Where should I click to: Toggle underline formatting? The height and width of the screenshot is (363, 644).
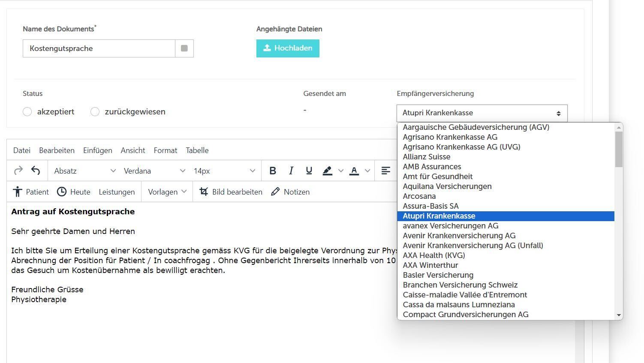pyautogui.click(x=309, y=171)
